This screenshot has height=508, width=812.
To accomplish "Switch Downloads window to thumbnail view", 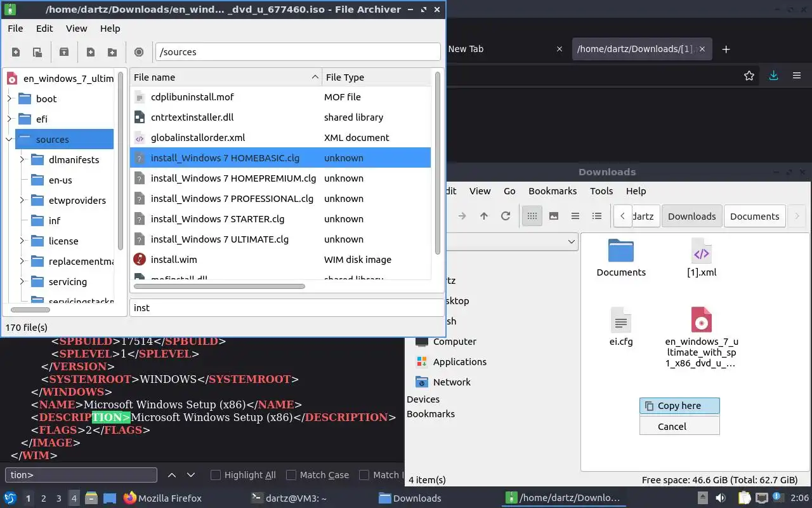I will pyautogui.click(x=554, y=216).
